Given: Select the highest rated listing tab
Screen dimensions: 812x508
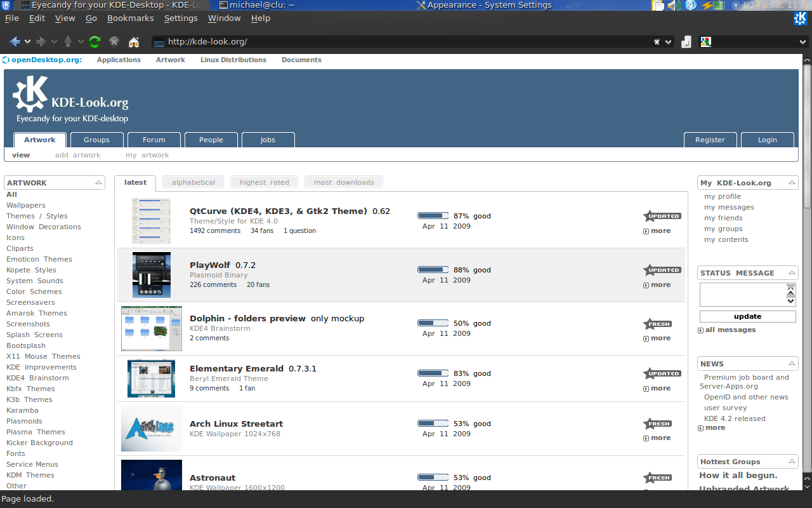Looking at the screenshot, I should coord(265,182).
